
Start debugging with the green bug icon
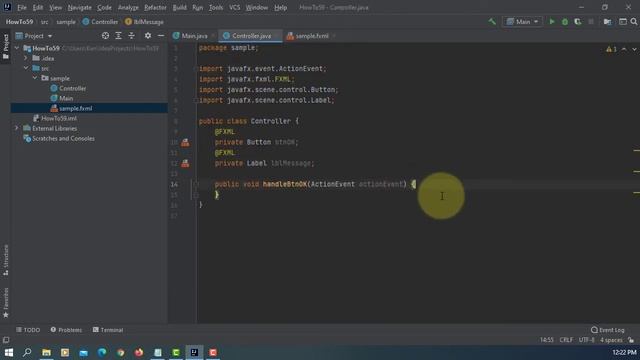click(x=565, y=22)
